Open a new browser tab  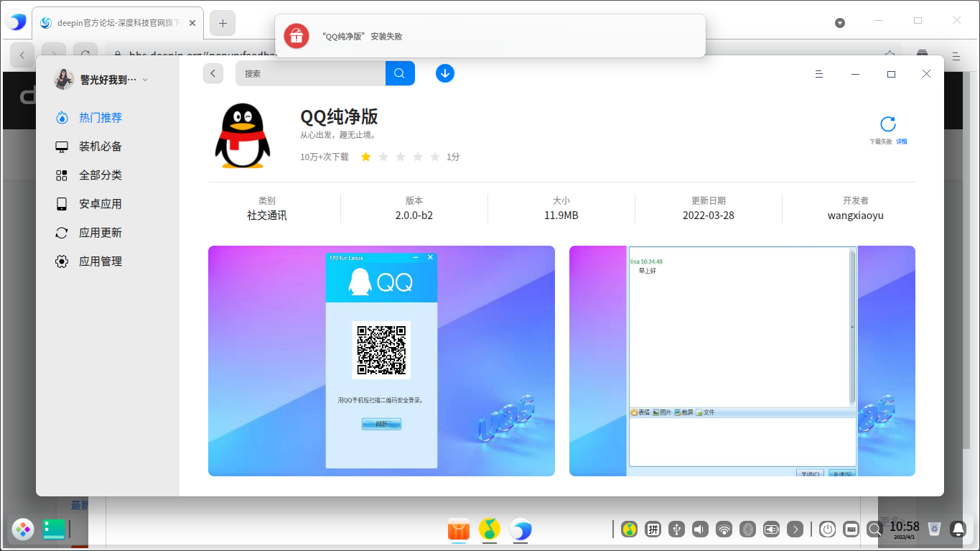coord(223,23)
